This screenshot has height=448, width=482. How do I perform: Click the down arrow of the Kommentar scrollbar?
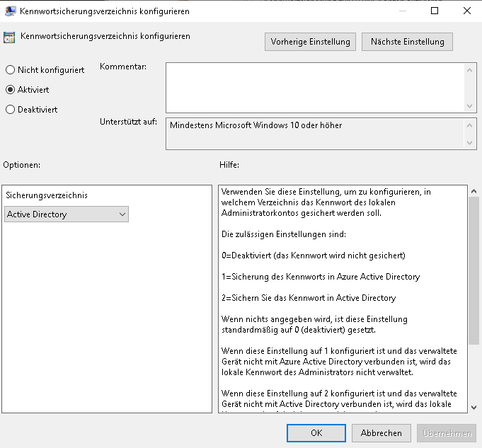(471, 106)
